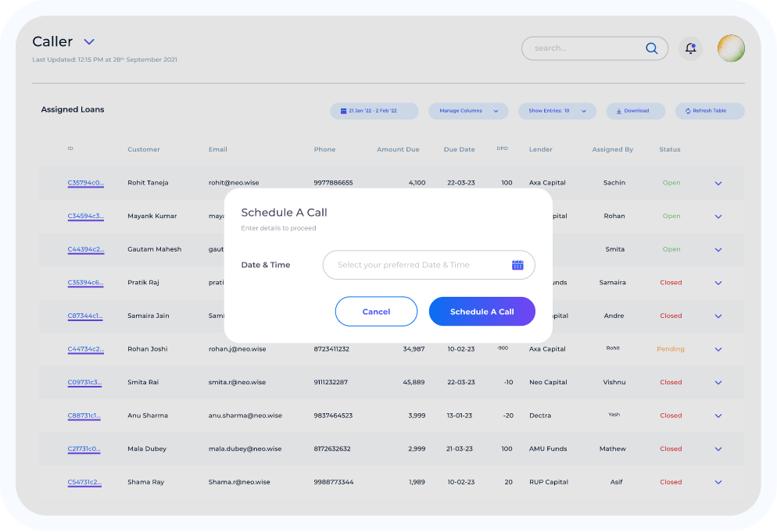Image resolution: width=777 pixels, height=532 pixels.
Task: Open notifications bell icon
Action: [x=690, y=48]
